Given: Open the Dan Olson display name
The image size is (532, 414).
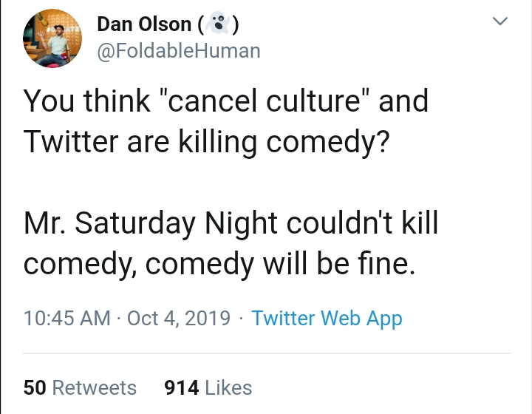Looking at the screenshot, I should (x=144, y=24).
